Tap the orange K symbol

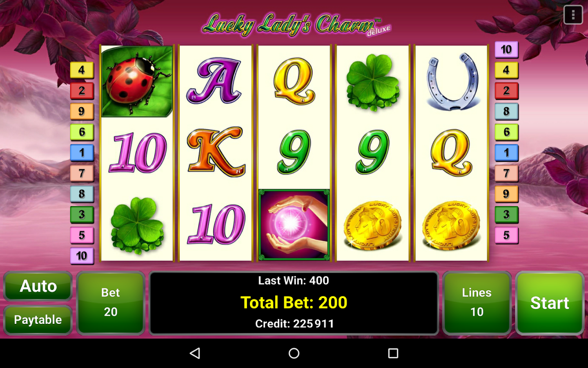216,152
